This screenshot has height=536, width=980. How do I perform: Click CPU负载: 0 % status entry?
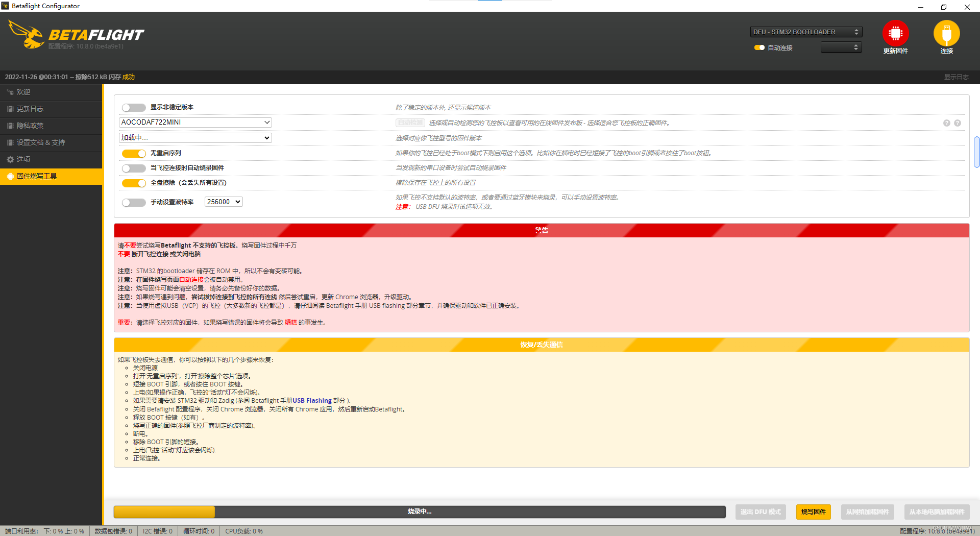pyautogui.click(x=244, y=531)
